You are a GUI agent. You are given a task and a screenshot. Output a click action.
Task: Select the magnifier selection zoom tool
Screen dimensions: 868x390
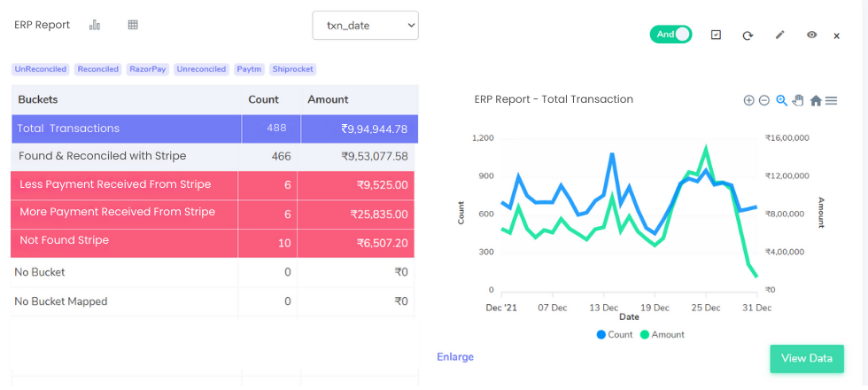coord(781,101)
